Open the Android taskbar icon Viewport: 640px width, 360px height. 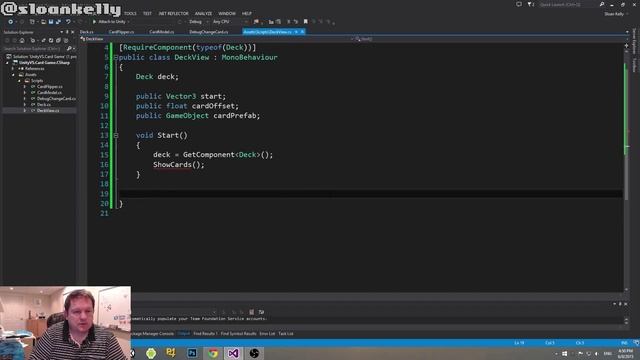pyautogui.click(x=151, y=353)
